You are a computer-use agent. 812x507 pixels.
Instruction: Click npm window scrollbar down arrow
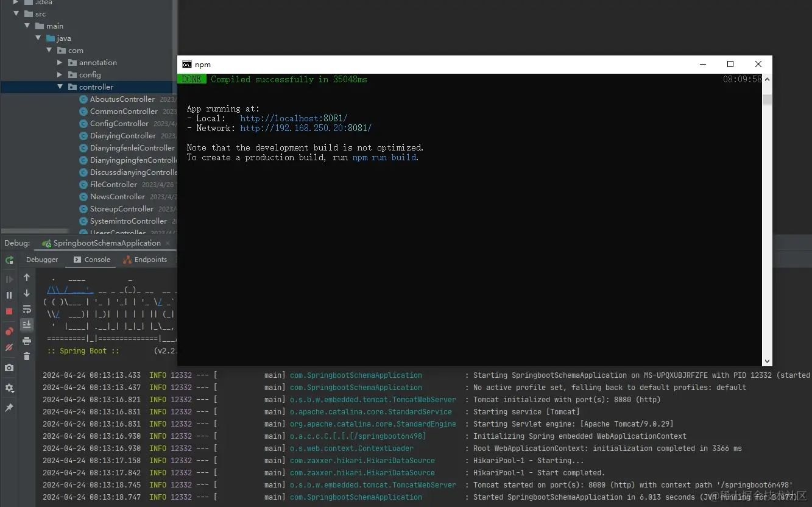(x=767, y=361)
